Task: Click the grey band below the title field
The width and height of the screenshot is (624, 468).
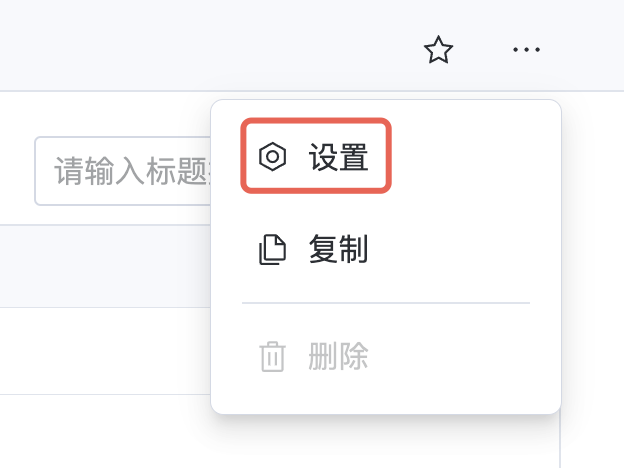Action: pyautogui.click(x=105, y=266)
